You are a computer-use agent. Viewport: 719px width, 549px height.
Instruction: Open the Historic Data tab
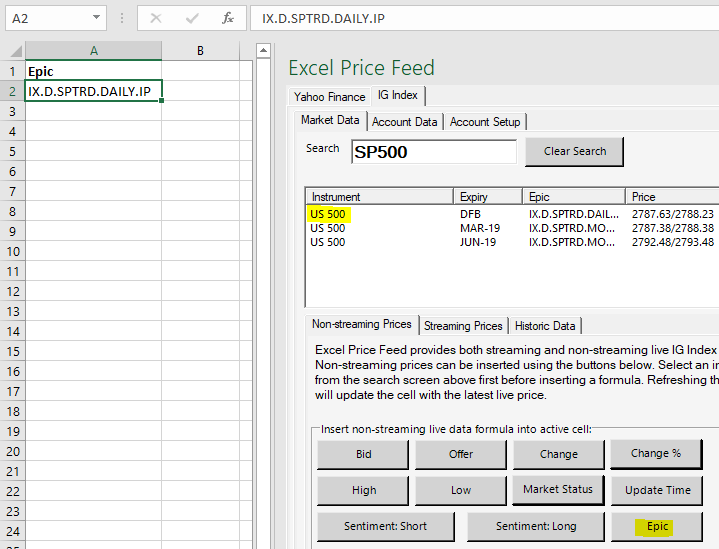pos(545,326)
